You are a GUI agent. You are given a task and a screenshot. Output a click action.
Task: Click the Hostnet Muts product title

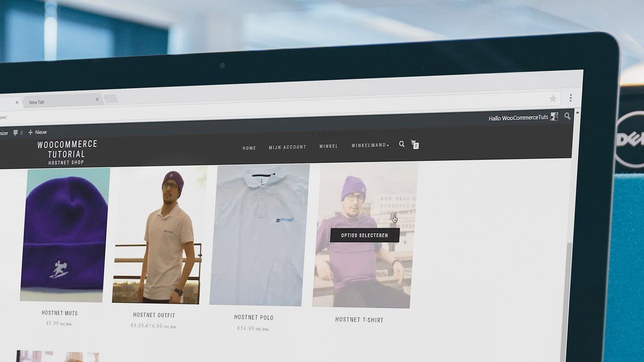point(59,313)
